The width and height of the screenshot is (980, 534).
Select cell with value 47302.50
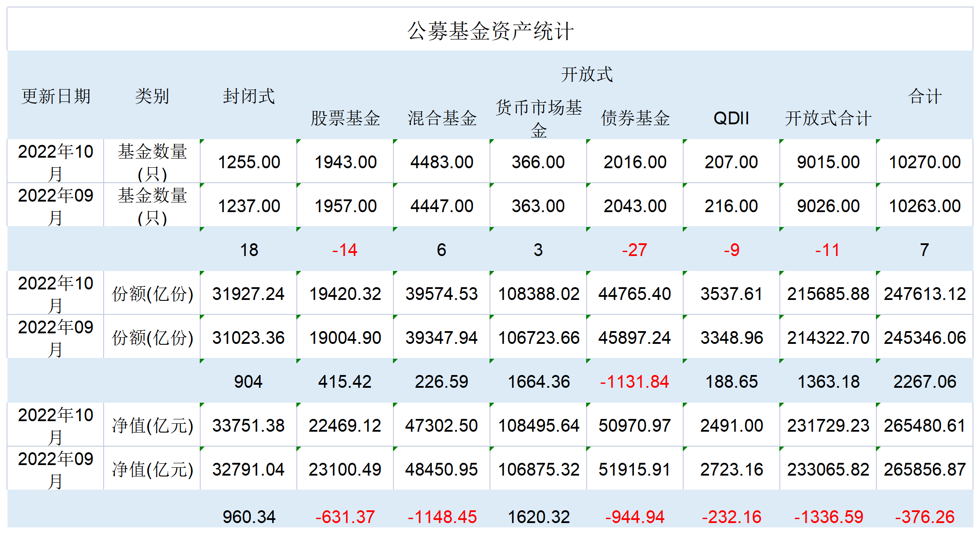tap(441, 426)
